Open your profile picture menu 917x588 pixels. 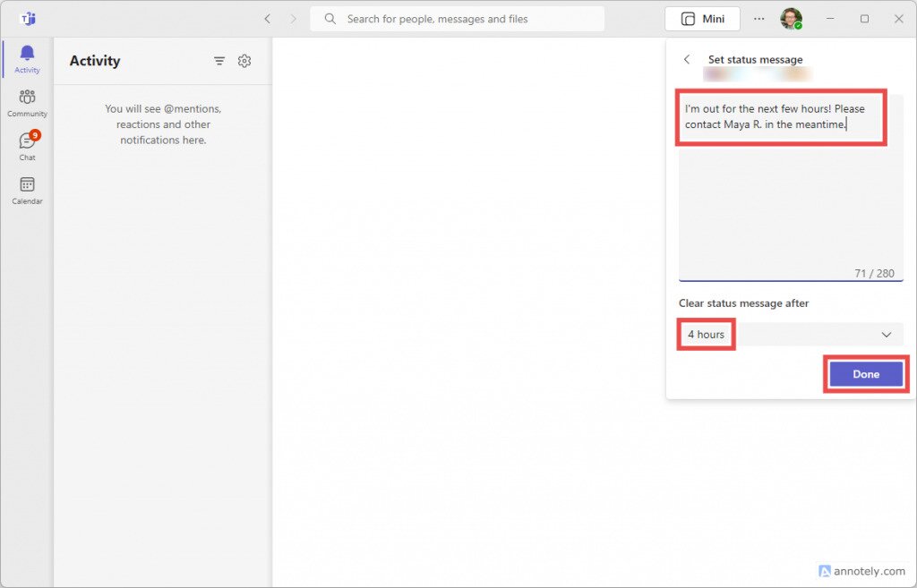point(792,18)
